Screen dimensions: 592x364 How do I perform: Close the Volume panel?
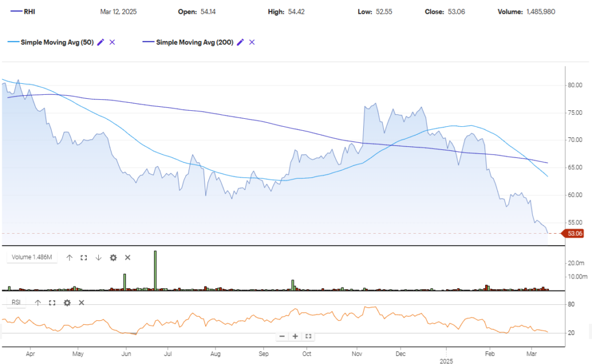pyautogui.click(x=128, y=258)
